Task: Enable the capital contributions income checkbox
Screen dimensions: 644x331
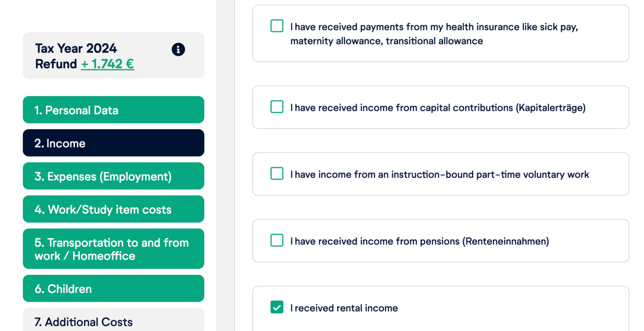Action: pos(277,107)
